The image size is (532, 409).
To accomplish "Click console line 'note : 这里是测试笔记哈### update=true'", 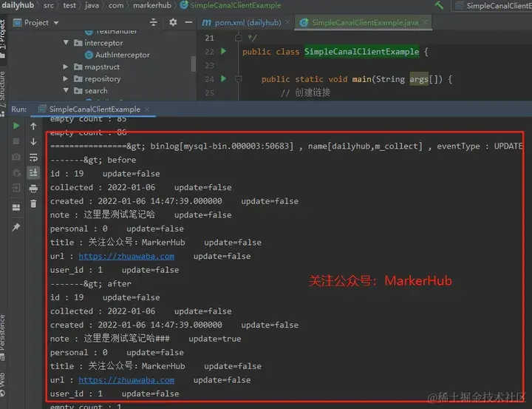I will click(x=146, y=339).
